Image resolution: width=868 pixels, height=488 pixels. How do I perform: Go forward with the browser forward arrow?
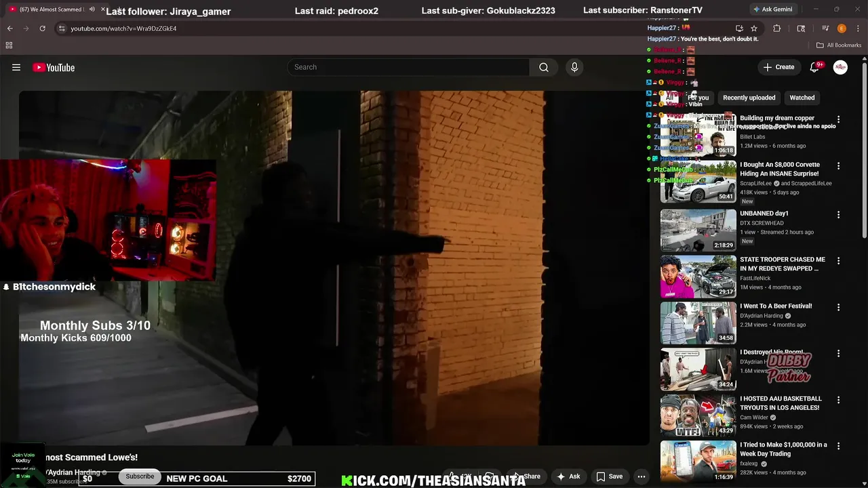coord(26,28)
